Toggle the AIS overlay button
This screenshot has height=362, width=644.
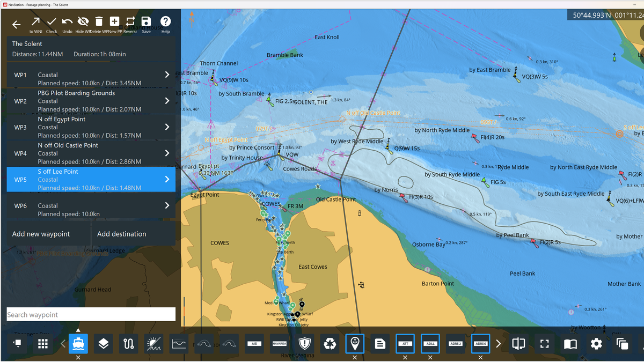pyautogui.click(x=255, y=344)
